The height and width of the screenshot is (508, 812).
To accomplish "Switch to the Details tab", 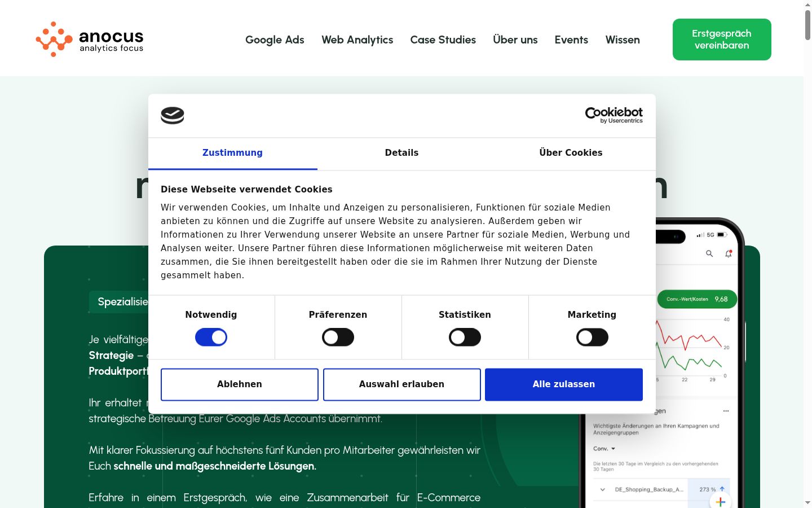I will click(x=401, y=153).
